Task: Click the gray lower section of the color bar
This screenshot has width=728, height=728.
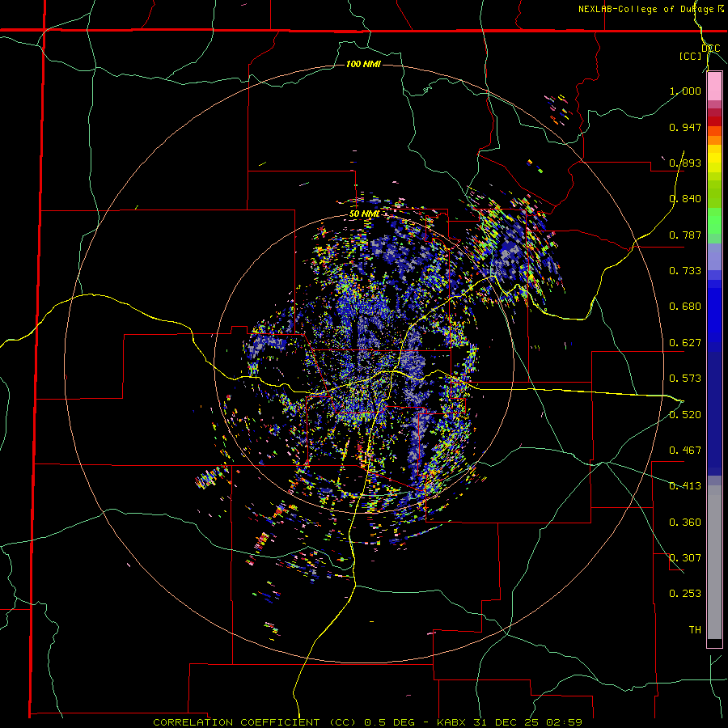Action: tap(714, 562)
